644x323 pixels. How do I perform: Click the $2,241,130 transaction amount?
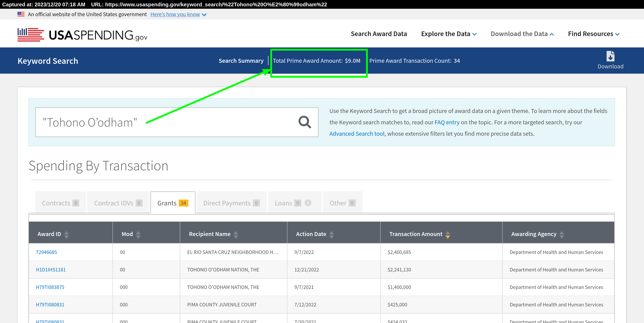(x=399, y=269)
